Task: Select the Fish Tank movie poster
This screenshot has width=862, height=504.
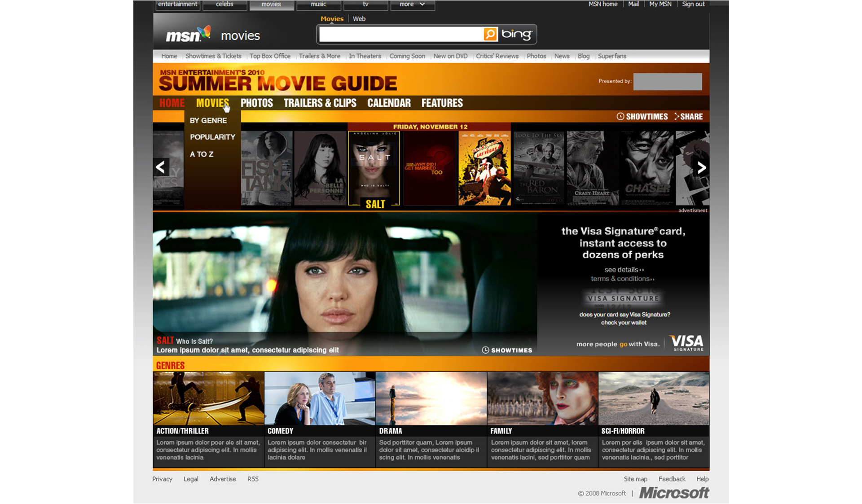Action: (267, 168)
